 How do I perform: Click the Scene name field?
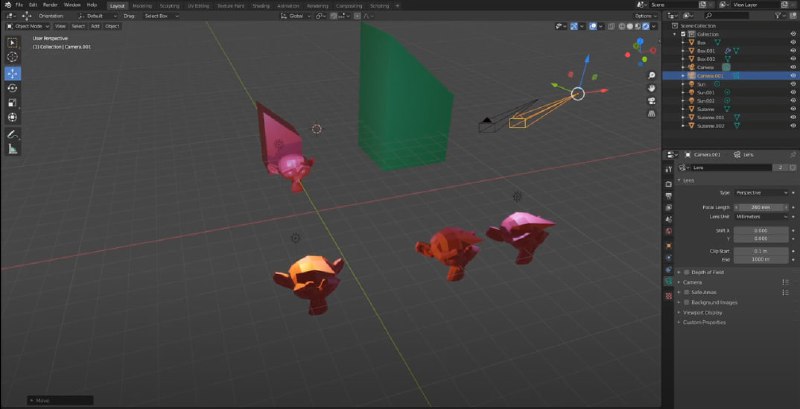point(674,5)
